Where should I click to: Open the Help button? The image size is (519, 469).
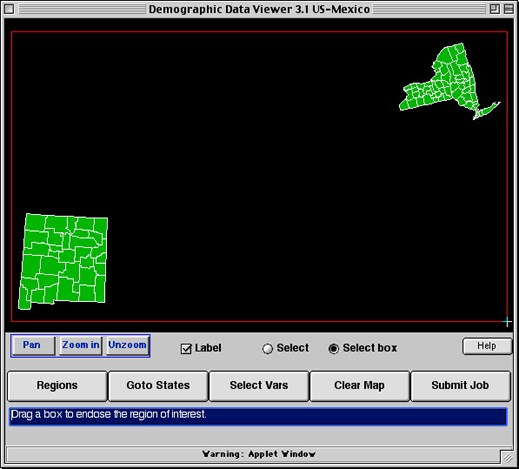(x=487, y=346)
